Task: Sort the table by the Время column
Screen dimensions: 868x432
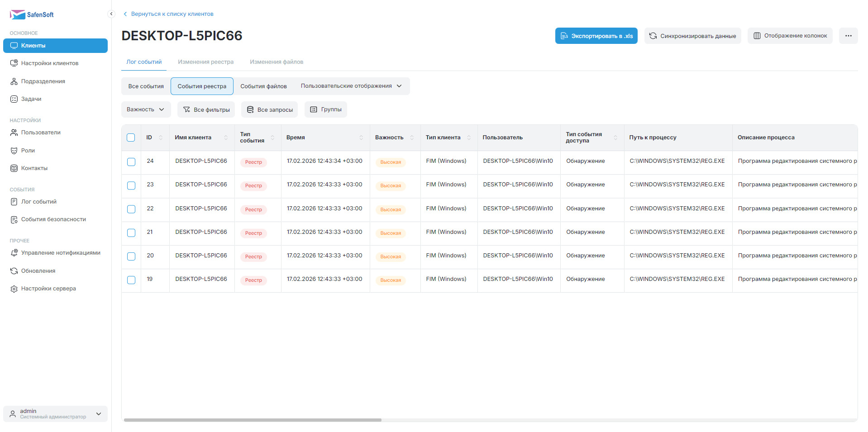Action: coord(361,138)
